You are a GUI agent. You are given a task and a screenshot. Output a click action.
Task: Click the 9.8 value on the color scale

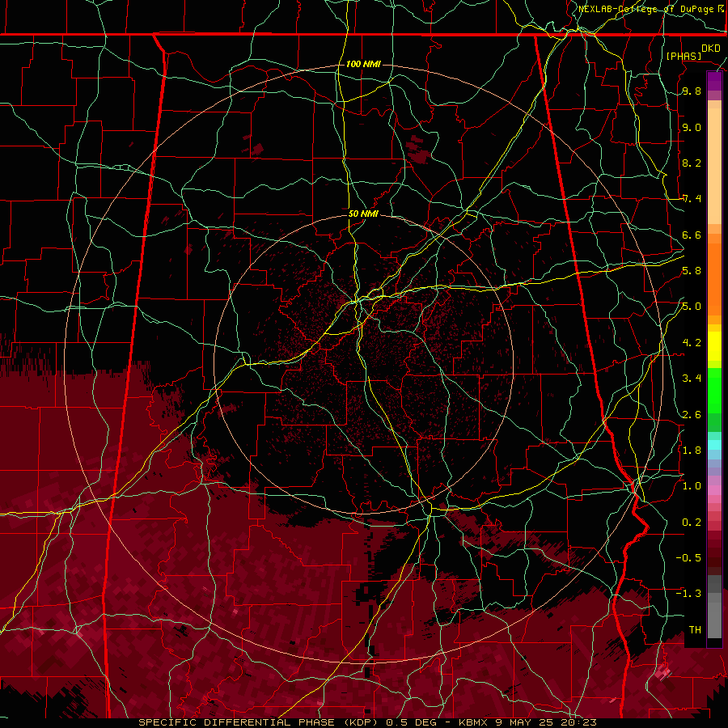pos(692,91)
